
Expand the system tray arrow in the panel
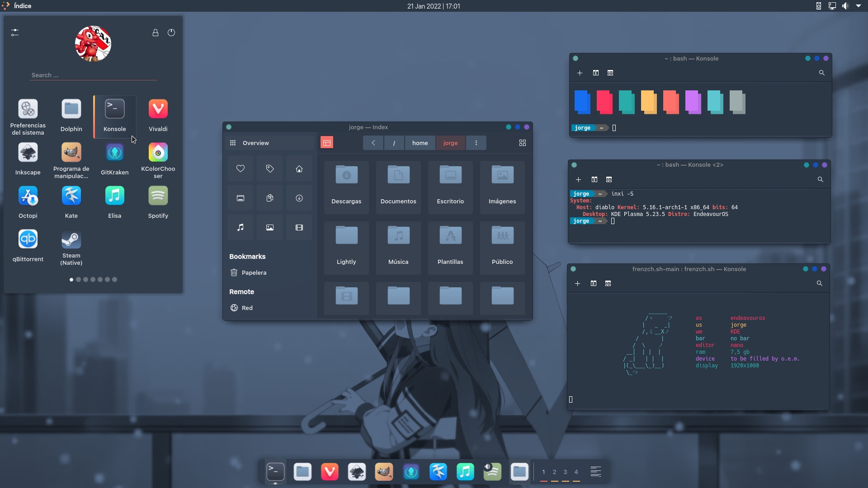(859, 6)
